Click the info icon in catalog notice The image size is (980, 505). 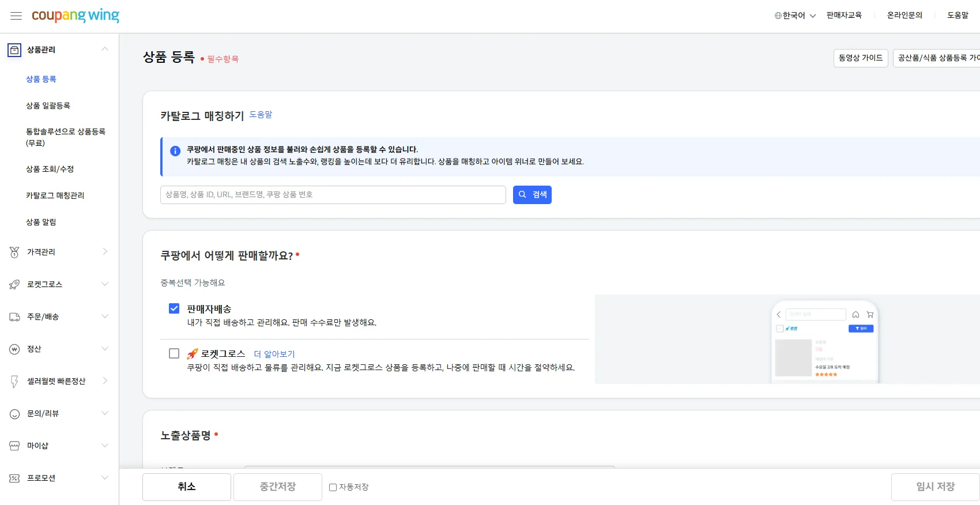[175, 151]
